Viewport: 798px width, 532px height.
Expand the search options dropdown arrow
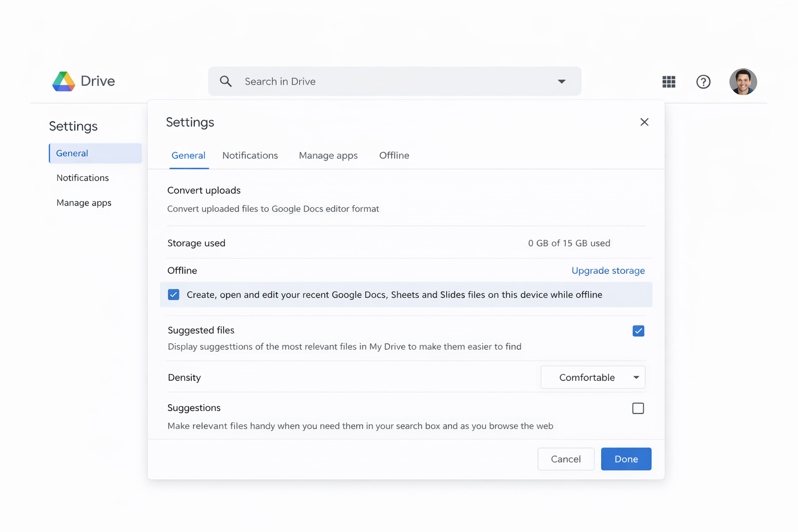[x=562, y=82]
